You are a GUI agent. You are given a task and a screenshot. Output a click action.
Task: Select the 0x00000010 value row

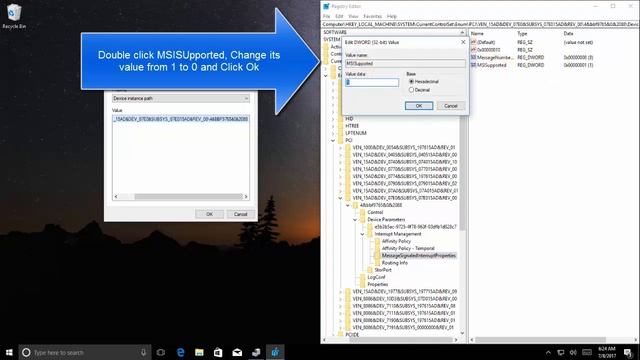[x=489, y=50]
